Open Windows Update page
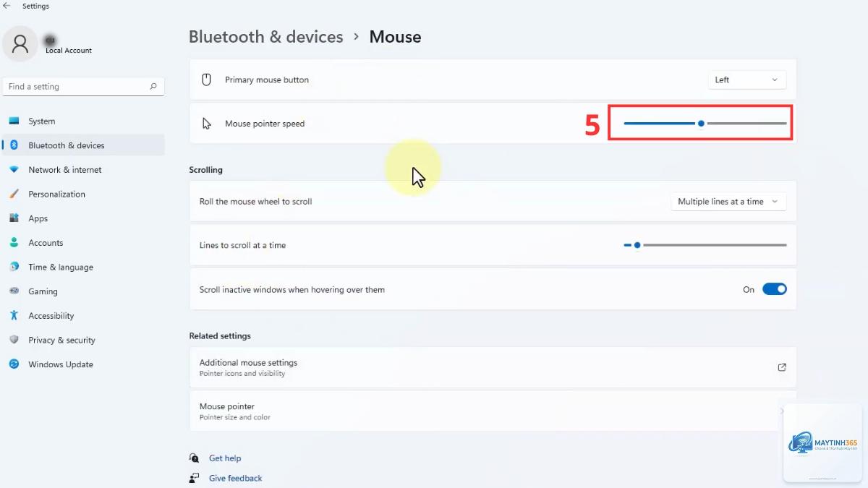Viewport: 868px width, 488px height. coord(84,364)
